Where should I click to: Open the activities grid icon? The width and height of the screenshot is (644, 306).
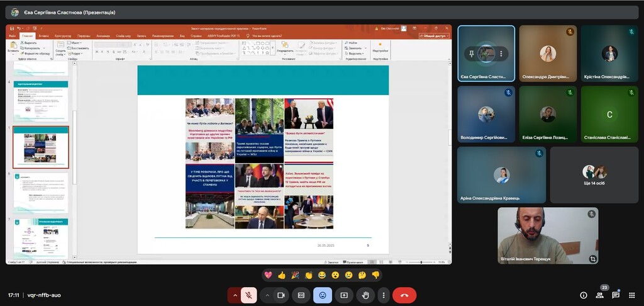[x=631, y=295]
